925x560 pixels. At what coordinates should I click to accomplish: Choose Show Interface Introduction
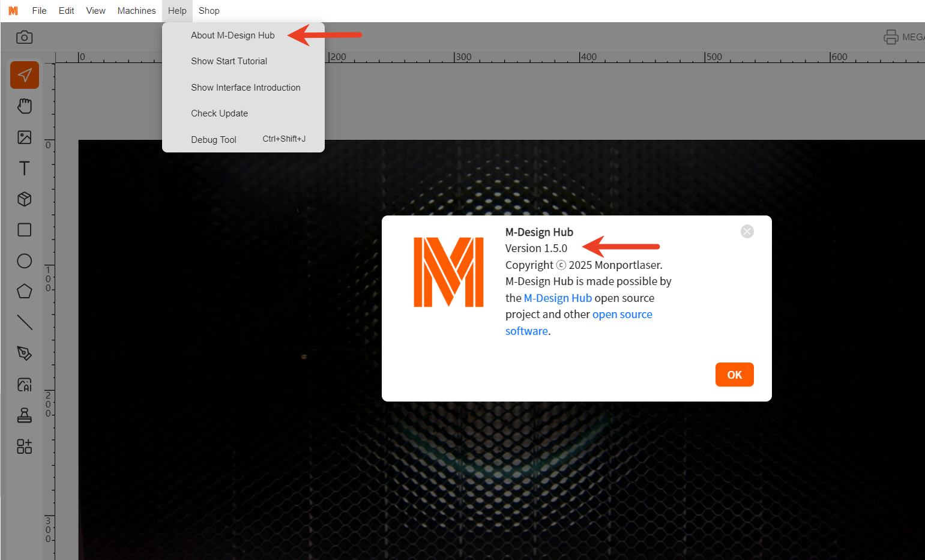[246, 88]
